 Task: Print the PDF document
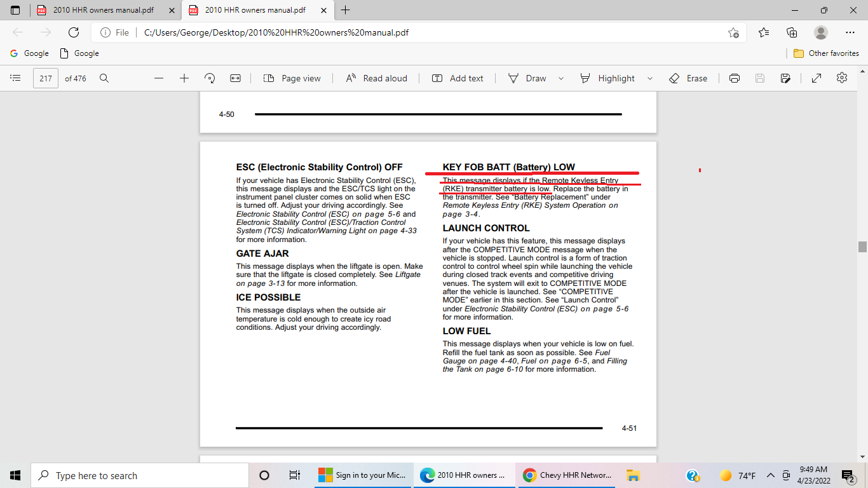[x=735, y=78]
